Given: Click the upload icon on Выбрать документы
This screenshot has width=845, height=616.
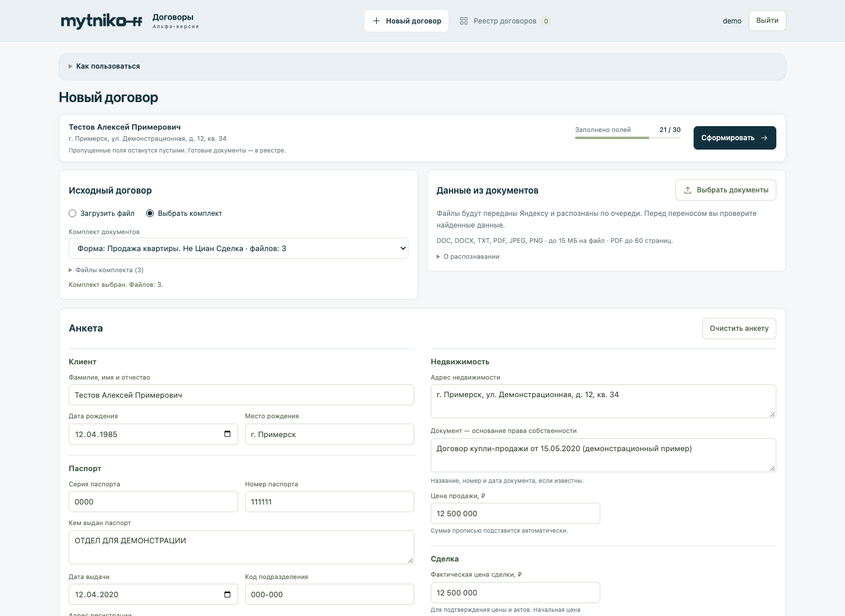Looking at the screenshot, I should (x=688, y=190).
